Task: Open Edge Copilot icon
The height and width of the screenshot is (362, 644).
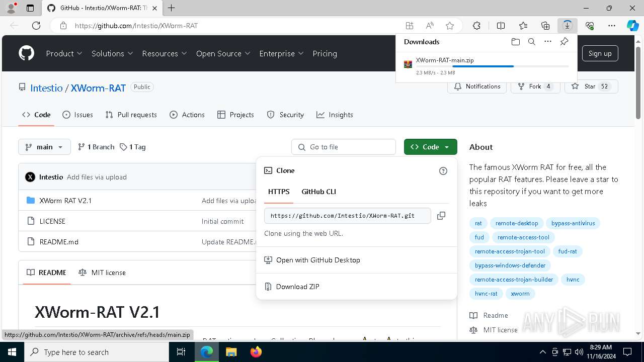Action: (632, 26)
